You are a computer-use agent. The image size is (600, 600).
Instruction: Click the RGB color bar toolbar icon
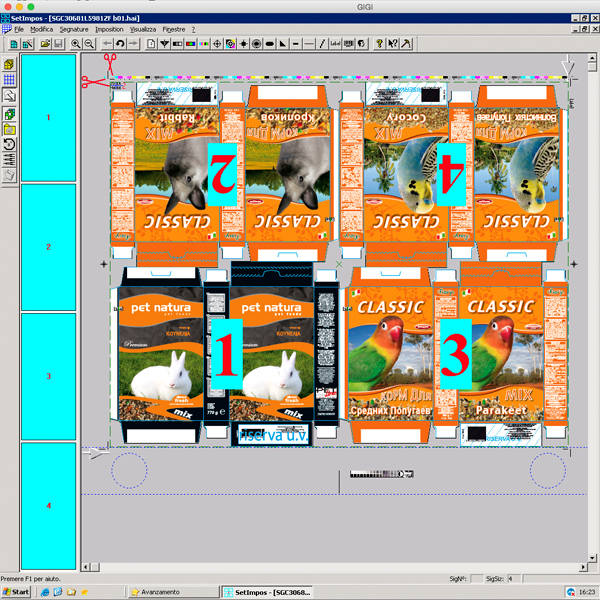[191, 44]
